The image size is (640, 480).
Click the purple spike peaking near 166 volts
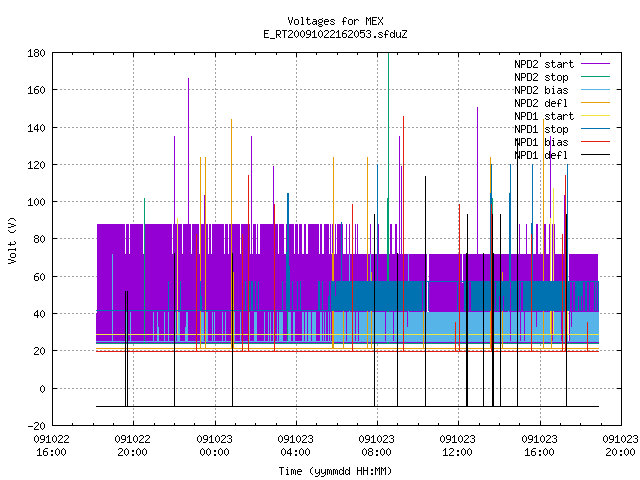[x=189, y=151]
